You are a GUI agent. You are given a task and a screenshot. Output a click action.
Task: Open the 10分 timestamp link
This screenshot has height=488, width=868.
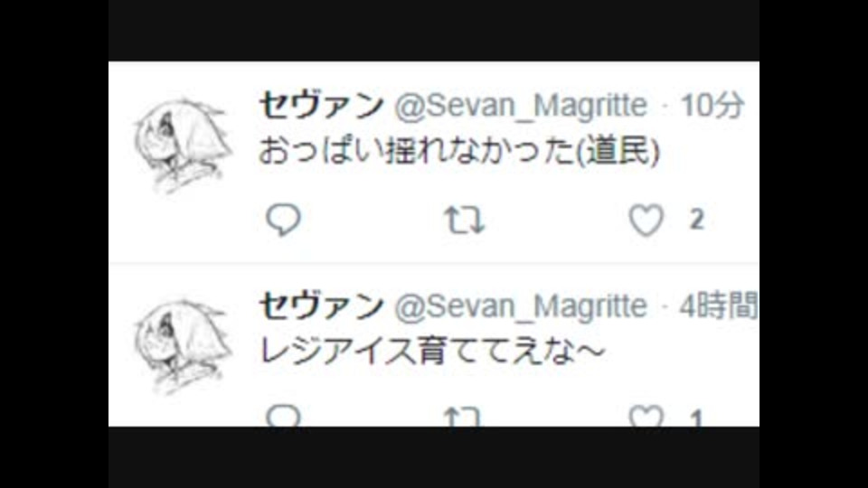[x=712, y=105]
